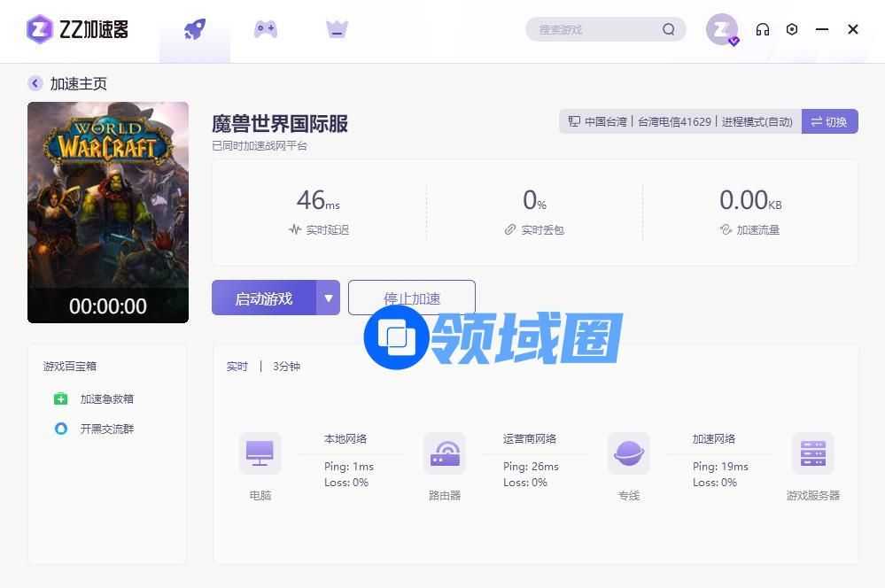Open 开黑交流群 chat group link

[106, 429]
